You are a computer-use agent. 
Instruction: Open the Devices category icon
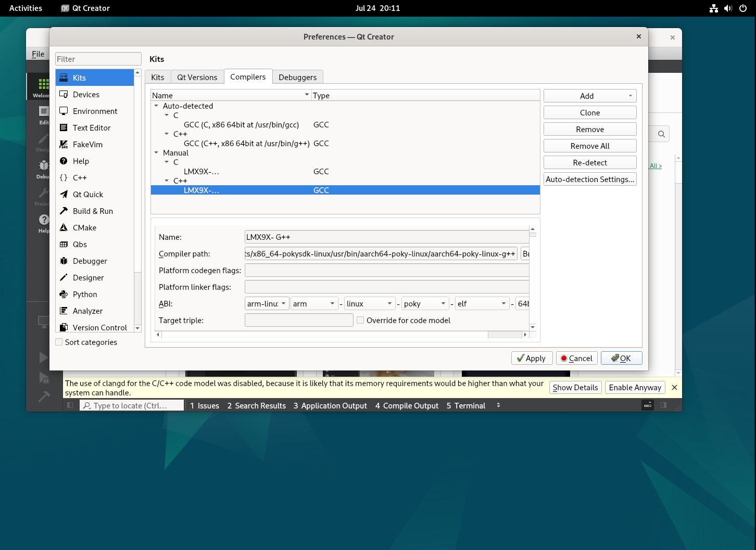pos(64,94)
